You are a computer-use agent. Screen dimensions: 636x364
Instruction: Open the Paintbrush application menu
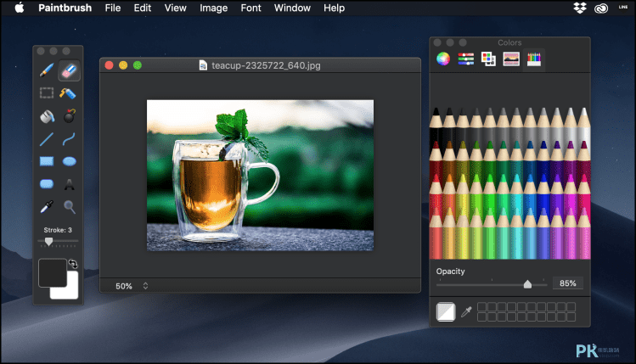coord(65,8)
